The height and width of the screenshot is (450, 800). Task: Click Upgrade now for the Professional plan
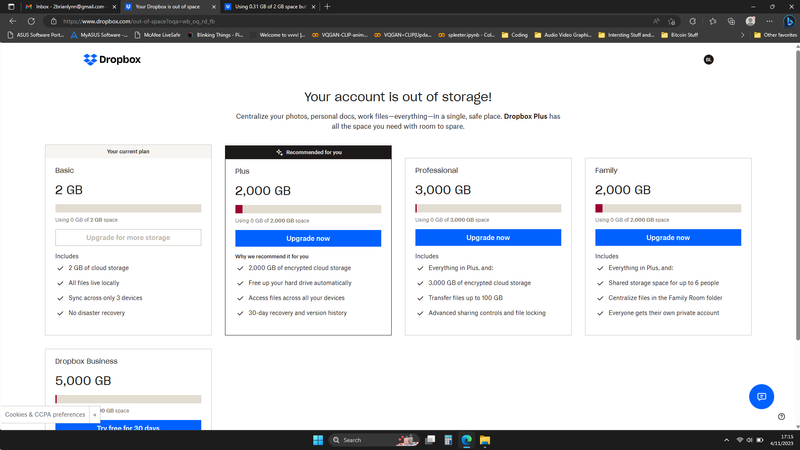[x=488, y=238]
